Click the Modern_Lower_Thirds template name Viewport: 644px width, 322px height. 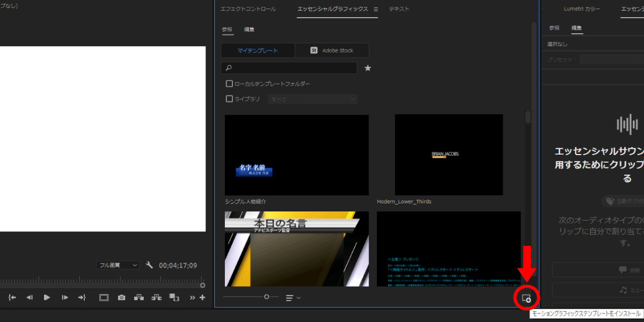[404, 202]
